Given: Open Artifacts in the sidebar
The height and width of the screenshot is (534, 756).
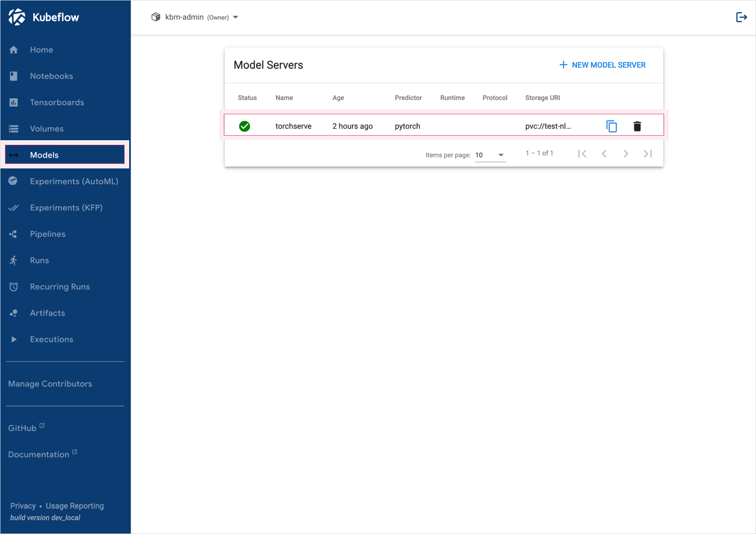Looking at the screenshot, I should click(65, 313).
